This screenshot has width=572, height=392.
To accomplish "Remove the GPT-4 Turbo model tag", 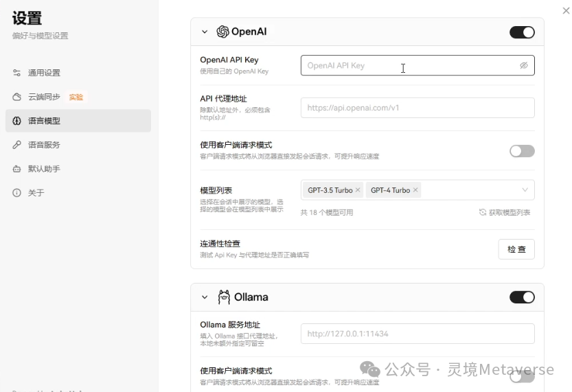I will point(415,190).
